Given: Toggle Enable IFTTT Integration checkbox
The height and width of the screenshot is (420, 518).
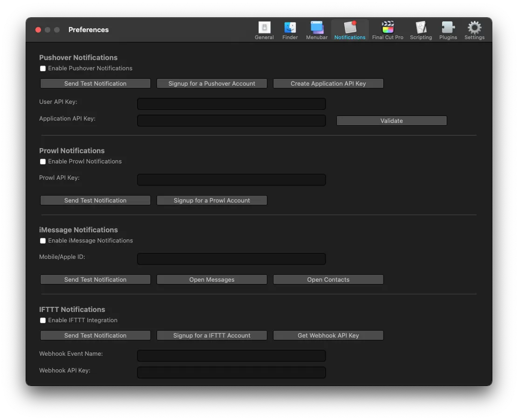Looking at the screenshot, I should tap(43, 320).
